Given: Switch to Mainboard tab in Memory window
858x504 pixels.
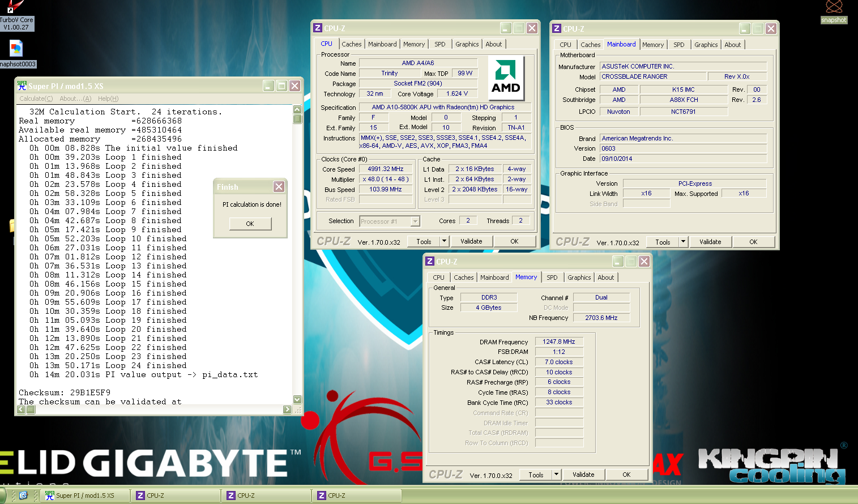Looking at the screenshot, I should click(x=494, y=277).
